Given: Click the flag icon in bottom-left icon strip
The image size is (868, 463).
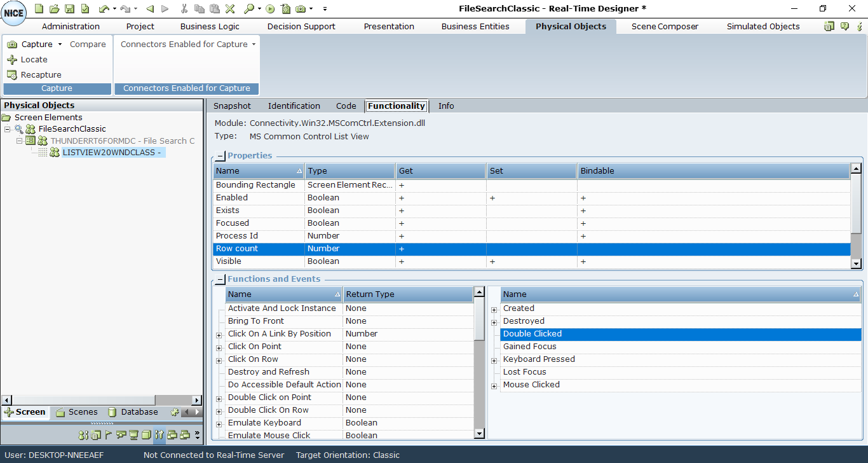Looking at the screenshot, I should pyautogui.click(x=109, y=435).
